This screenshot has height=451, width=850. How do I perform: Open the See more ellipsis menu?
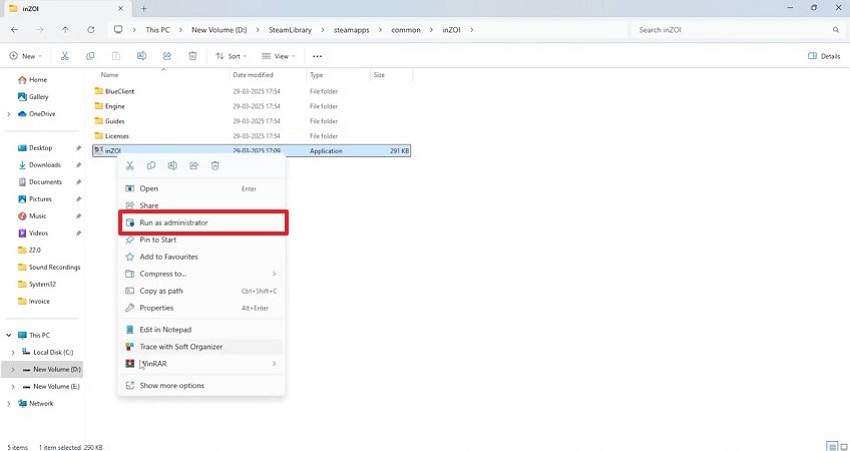[x=317, y=56]
